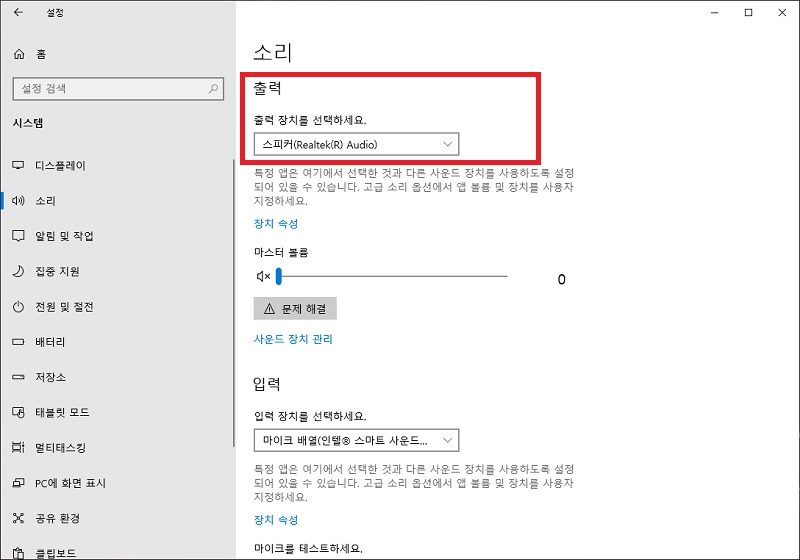The height and width of the screenshot is (560, 800).
Task: Click the 소리 page heading
Action: (x=272, y=53)
